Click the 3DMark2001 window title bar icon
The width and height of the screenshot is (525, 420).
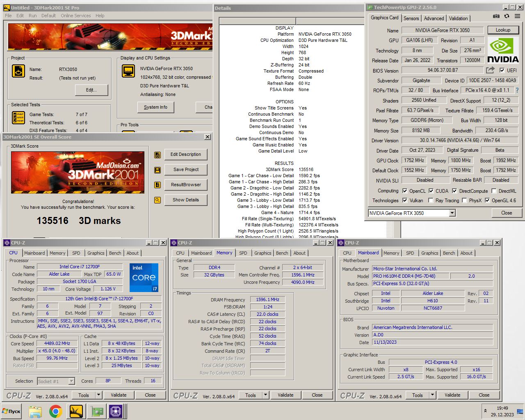tap(7, 7)
